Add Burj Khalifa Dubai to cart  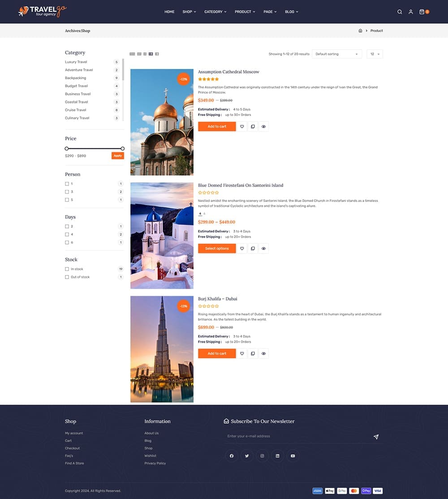(x=217, y=353)
